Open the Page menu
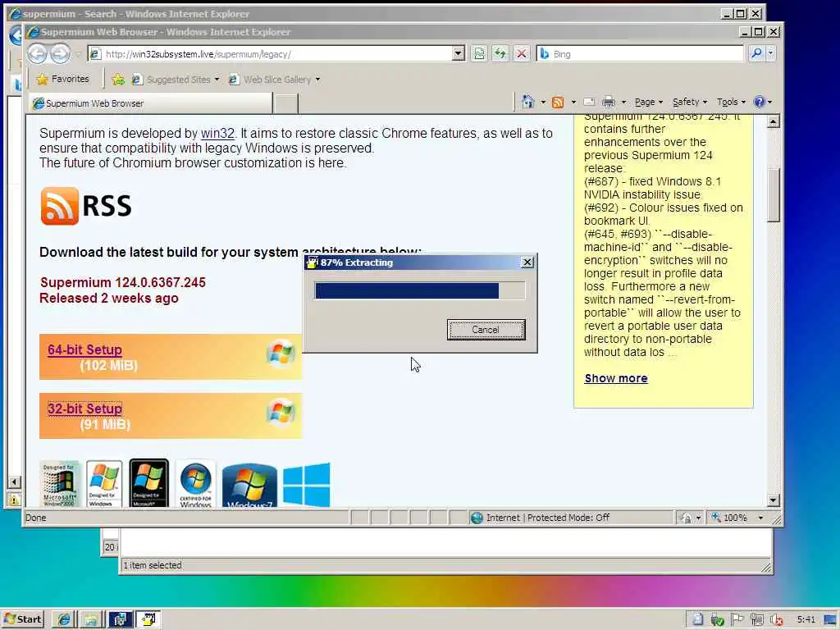 pyautogui.click(x=649, y=102)
